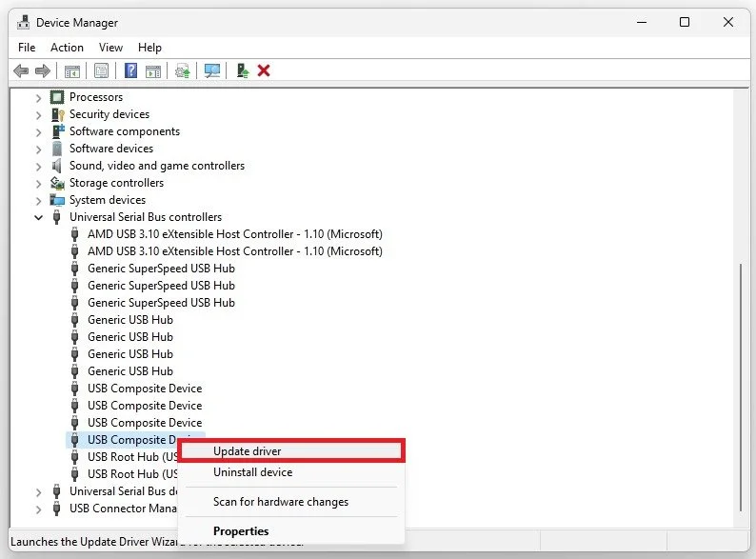Click the Forward arrow toolbar icon
Image resolution: width=756 pixels, height=559 pixels.
43,70
